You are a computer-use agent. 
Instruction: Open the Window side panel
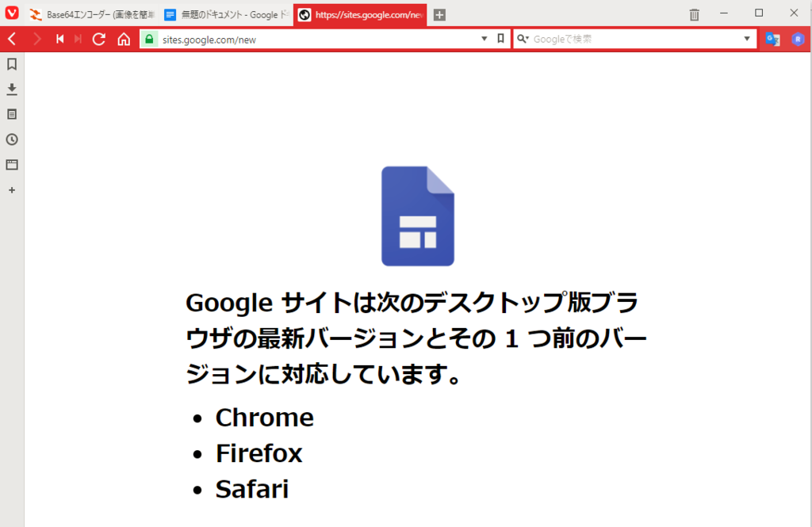pyautogui.click(x=12, y=165)
